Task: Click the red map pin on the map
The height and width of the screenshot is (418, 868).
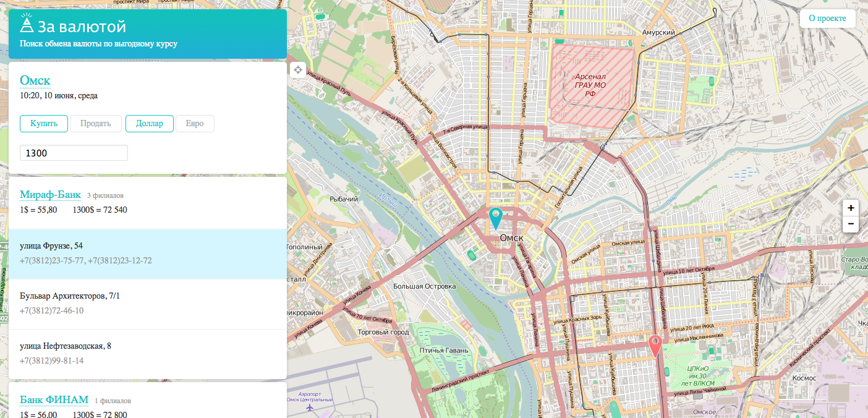Action: [x=655, y=346]
